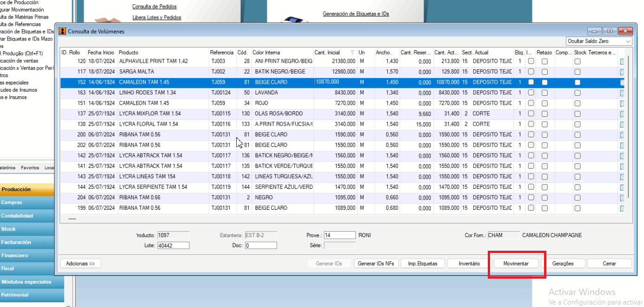This screenshot has width=644, height=307.
Task: Tick the Retazo checkbox for roll 163
Action: 544,93
